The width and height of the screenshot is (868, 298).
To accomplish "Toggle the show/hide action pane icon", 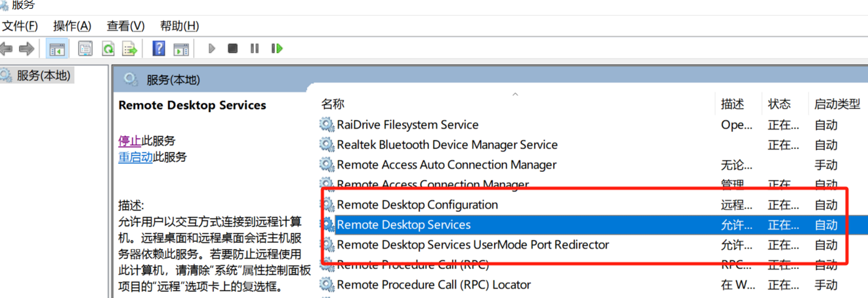I will (x=181, y=49).
